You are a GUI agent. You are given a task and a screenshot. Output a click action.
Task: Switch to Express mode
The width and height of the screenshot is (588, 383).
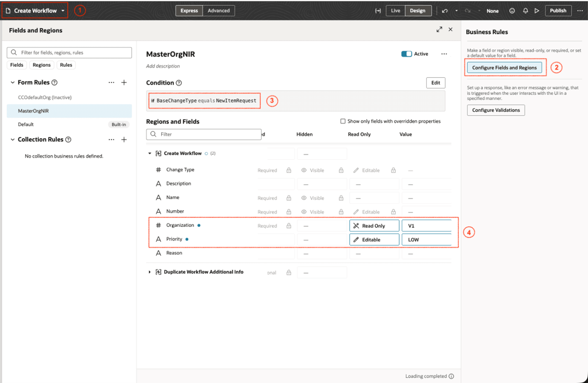tap(189, 11)
